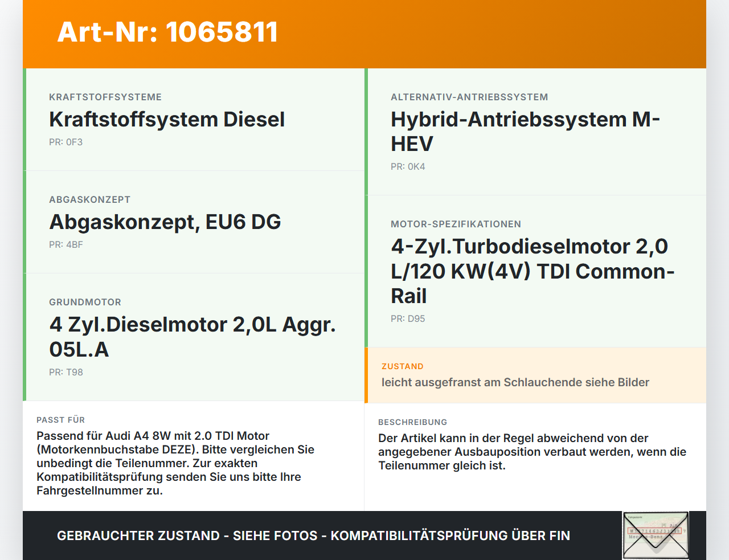Image resolution: width=729 pixels, height=560 pixels.
Task: Click 'leicht ausgefranst am Schlauchende' condition text
Action: pyautogui.click(x=515, y=382)
